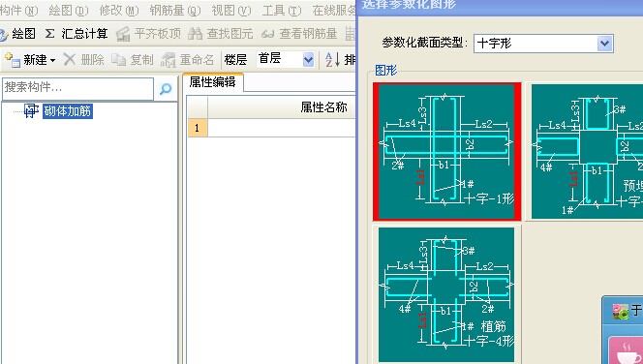Click the search magnifier icon
Viewport: 643px width, 364px height.
[166, 88]
